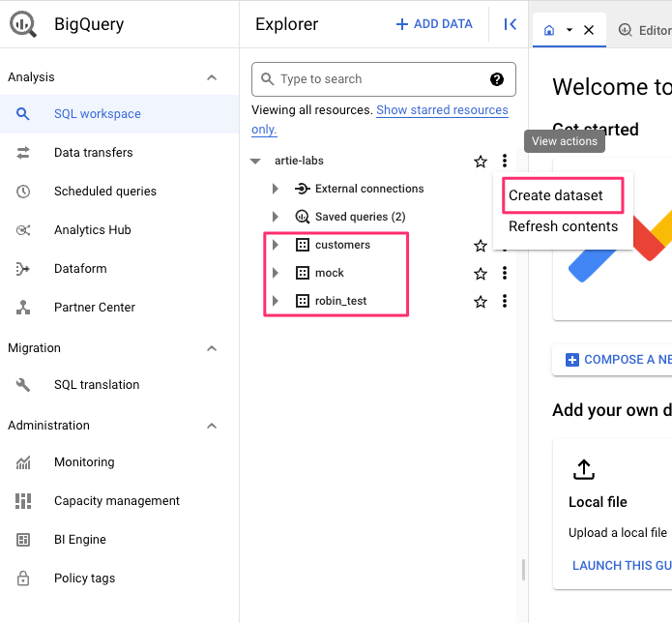Screen dimensions: 672x623
Task: Collapse the Migration section
Action: [x=212, y=348]
